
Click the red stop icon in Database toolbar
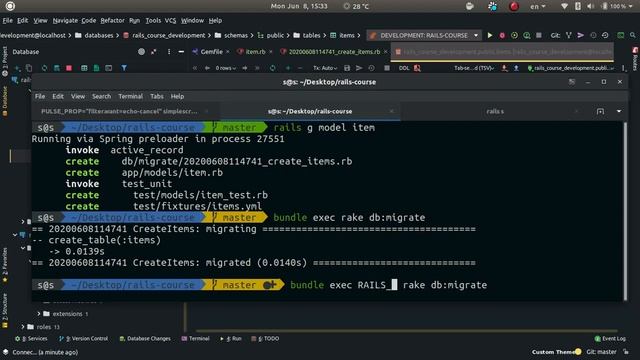pos(69,68)
